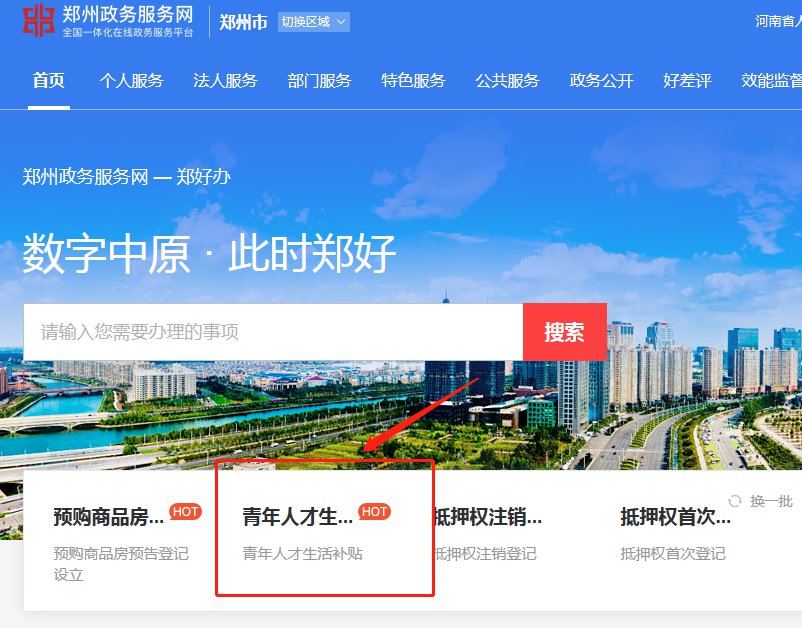Open the 特色服务 navigation item
This screenshot has height=628, width=802.
click(413, 80)
